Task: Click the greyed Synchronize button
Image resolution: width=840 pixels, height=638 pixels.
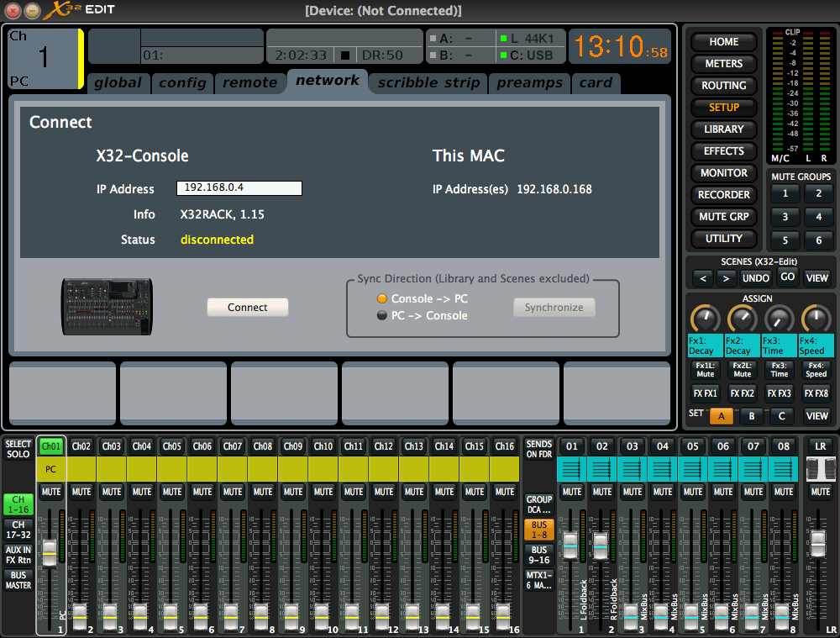Action: click(x=554, y=307)
